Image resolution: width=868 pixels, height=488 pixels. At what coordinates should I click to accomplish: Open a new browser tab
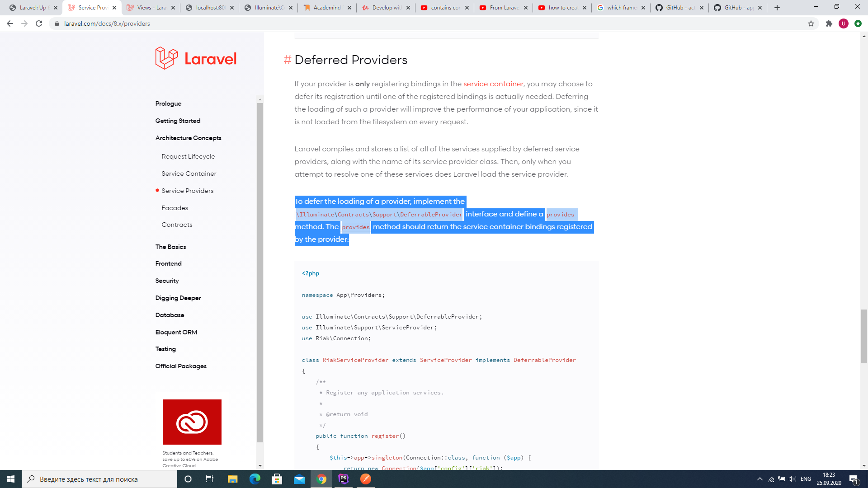point(777,8)
